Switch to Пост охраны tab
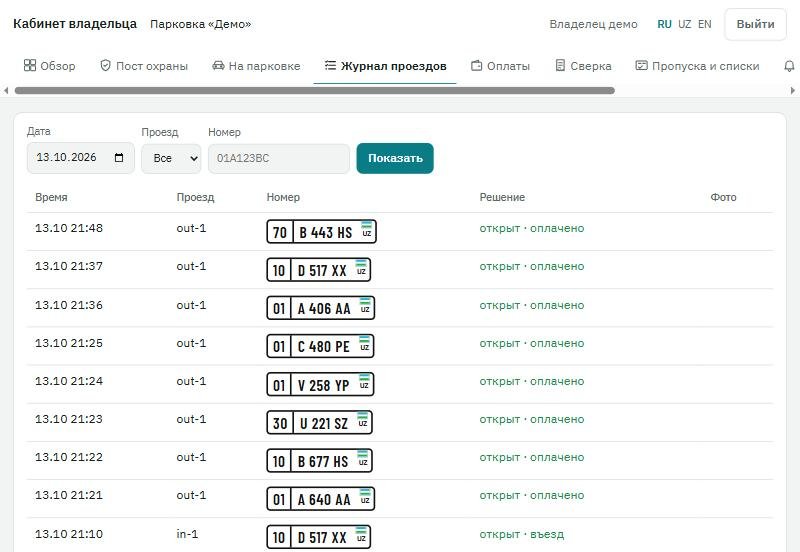The width and height of the screenshot is (800, 552). (x=144, y=66)
